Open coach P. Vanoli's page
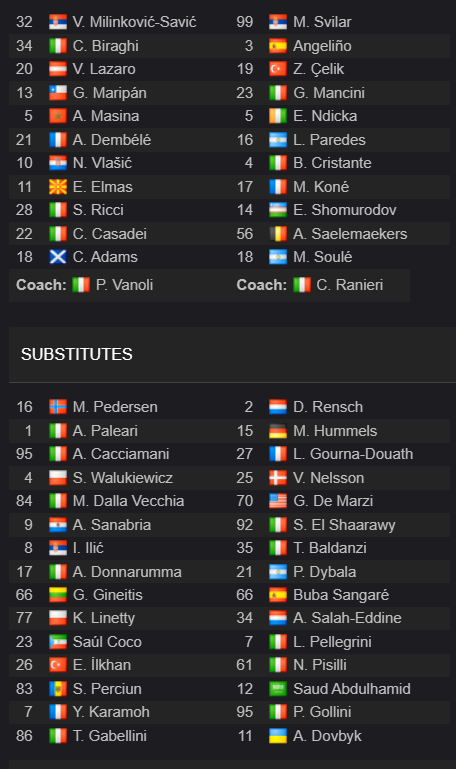This screenshot has width=456, height=769. (x=125, y=285)
